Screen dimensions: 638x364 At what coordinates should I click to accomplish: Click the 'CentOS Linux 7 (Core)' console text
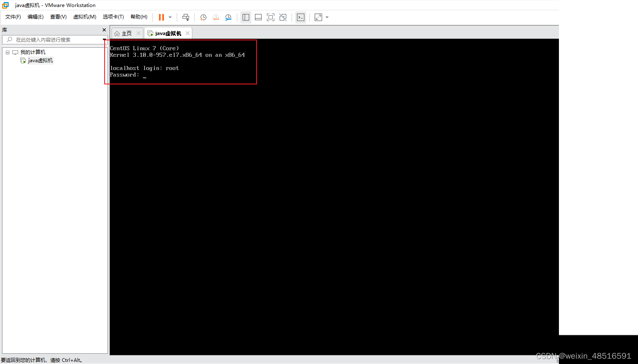click(x=144, y=49)
